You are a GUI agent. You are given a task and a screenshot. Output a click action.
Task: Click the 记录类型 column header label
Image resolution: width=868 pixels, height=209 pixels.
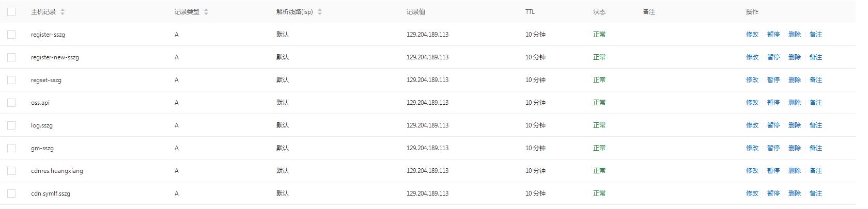click(187, 12)
